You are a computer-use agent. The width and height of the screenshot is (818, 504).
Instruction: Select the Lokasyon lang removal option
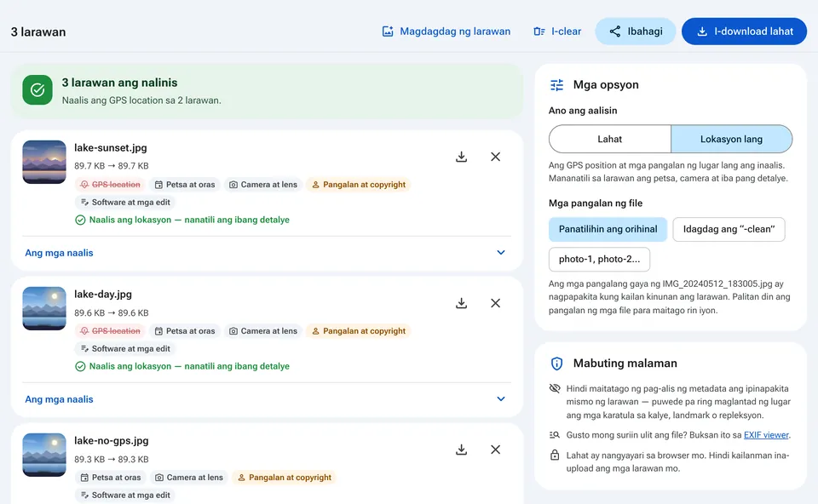pyautogui.click(x=731, y=139)
